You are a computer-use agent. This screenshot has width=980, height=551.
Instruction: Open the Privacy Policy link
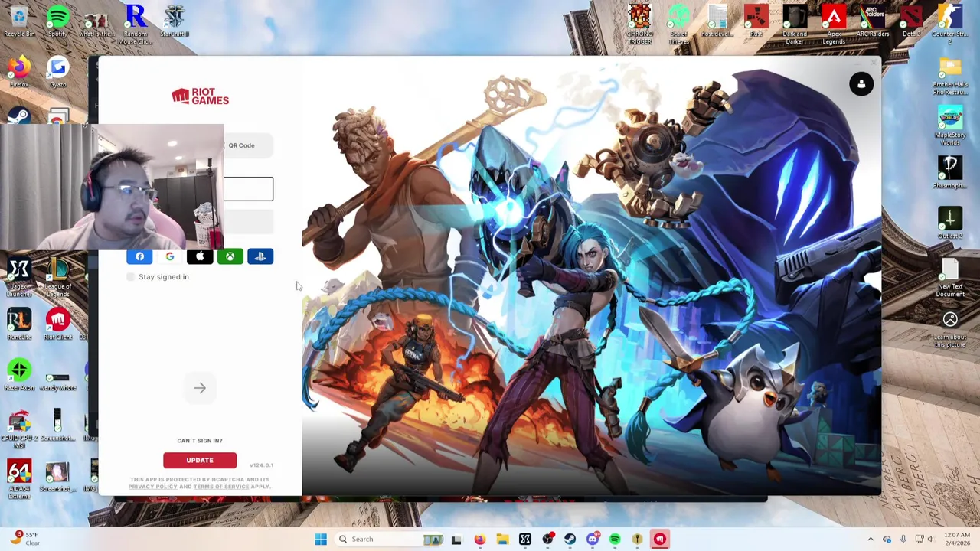152,487
